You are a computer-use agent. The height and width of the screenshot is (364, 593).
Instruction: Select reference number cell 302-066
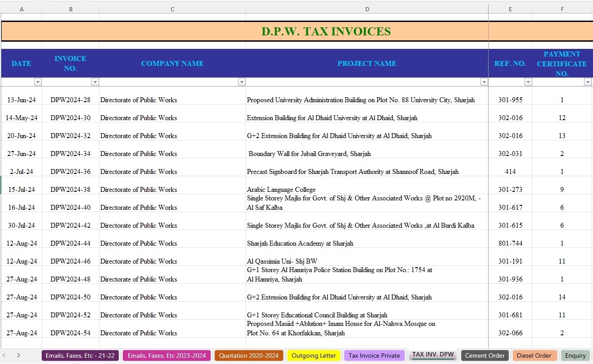click(x=510, y=329)
